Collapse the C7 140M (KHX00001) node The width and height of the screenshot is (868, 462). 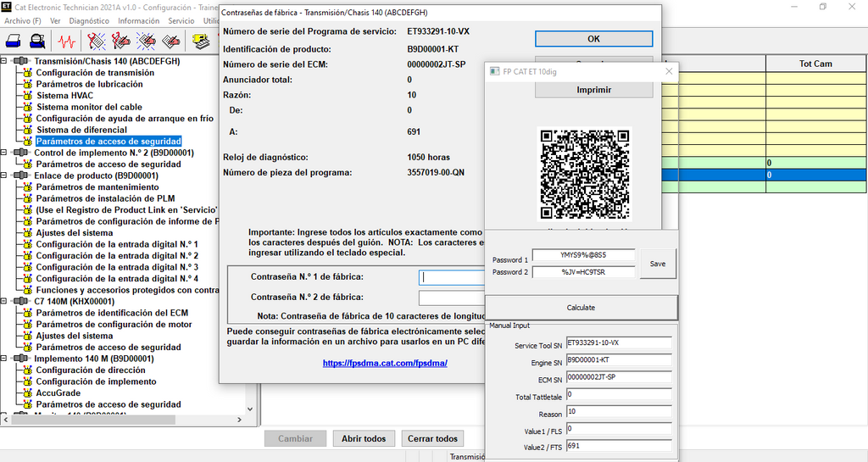tap(4, 302)
